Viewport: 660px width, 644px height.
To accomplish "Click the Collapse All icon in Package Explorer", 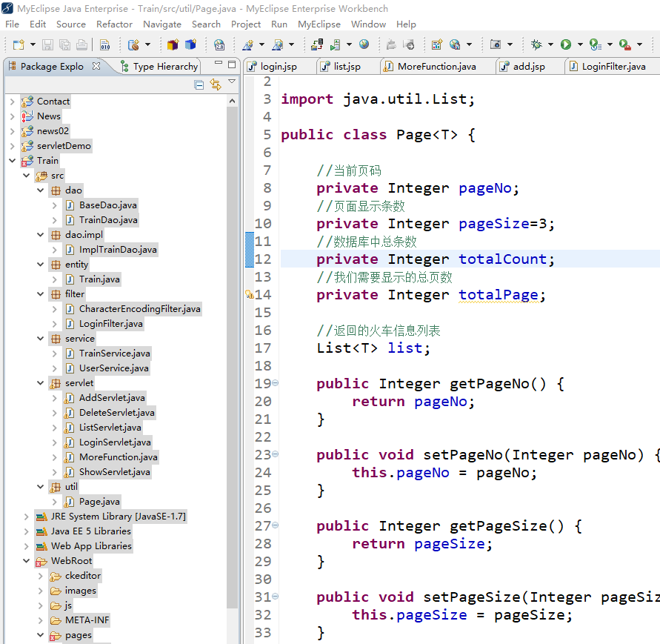I will (199, 85).
